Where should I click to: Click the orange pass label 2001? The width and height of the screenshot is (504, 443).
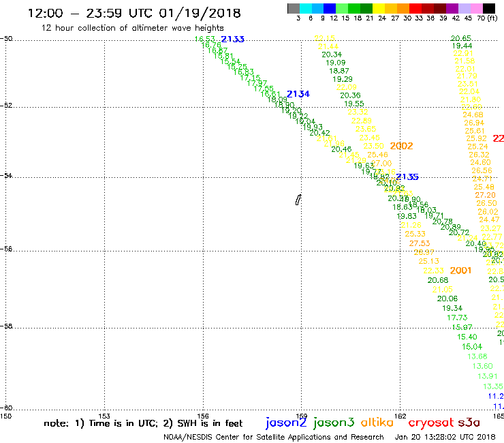460,271
